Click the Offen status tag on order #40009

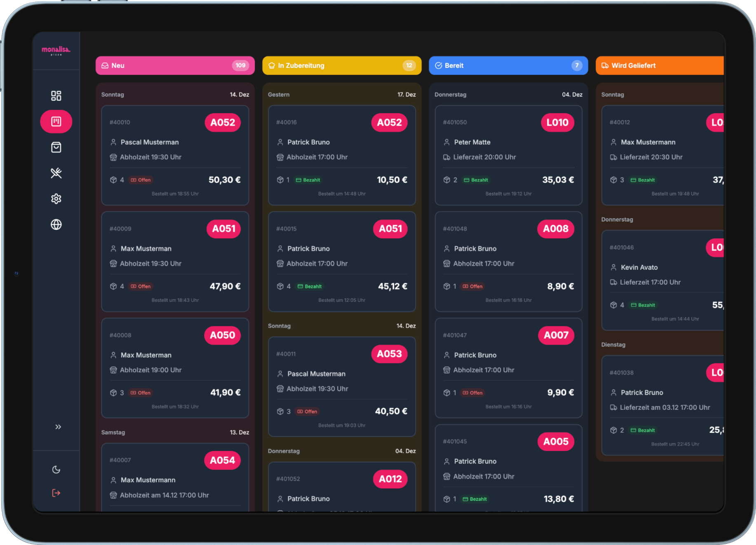pos(141,286)
